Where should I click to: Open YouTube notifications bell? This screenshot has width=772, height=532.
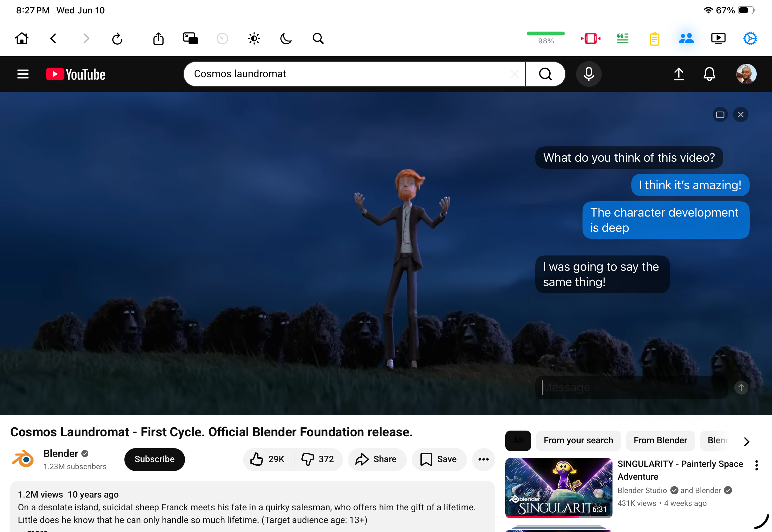(709, 74)
